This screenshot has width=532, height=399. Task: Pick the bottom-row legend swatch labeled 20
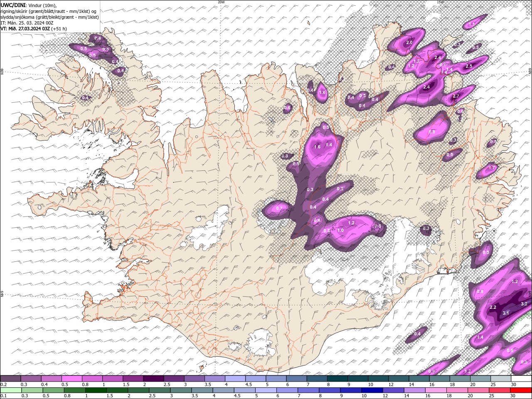[479, 390]
